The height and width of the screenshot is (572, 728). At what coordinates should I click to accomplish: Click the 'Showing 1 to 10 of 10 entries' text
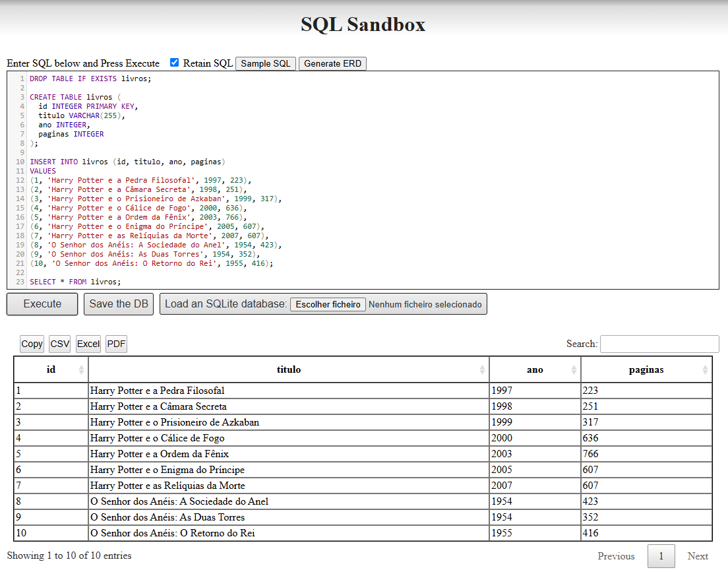[69, 556]
